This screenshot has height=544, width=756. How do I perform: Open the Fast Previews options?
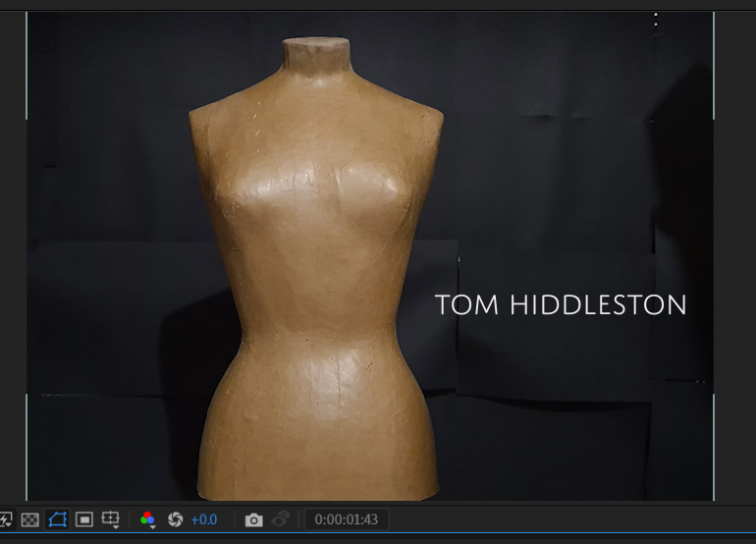pyautogui.click(x=5, y=519)
